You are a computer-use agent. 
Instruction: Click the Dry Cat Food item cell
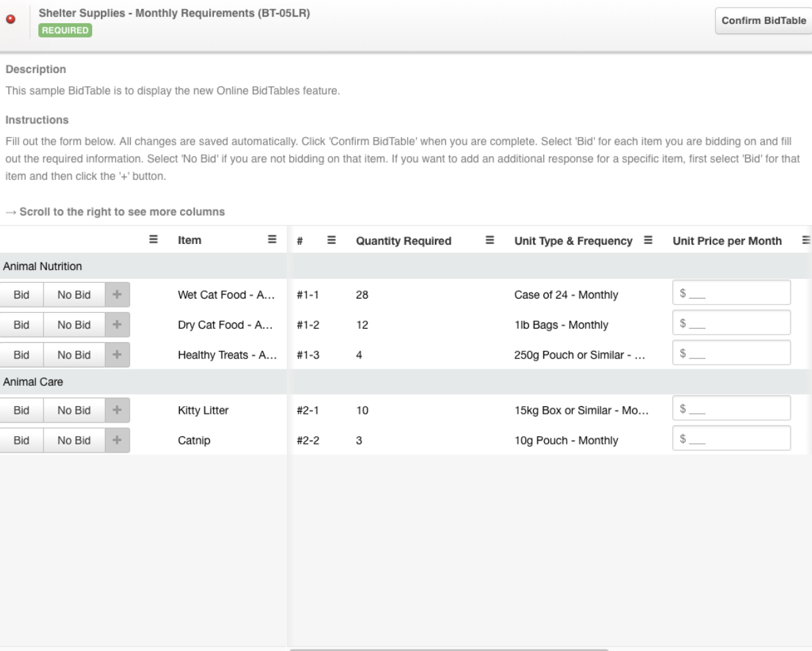pos(225,324)
